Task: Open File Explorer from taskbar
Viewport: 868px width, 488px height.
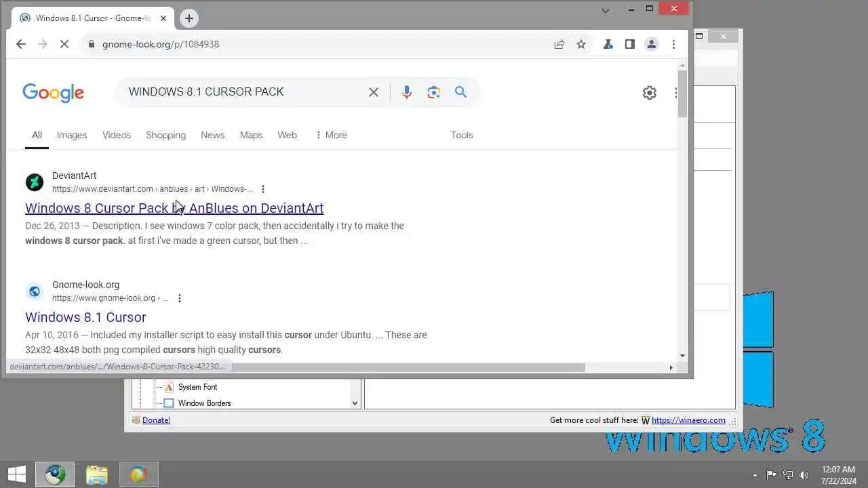Action: pos(96,474)
